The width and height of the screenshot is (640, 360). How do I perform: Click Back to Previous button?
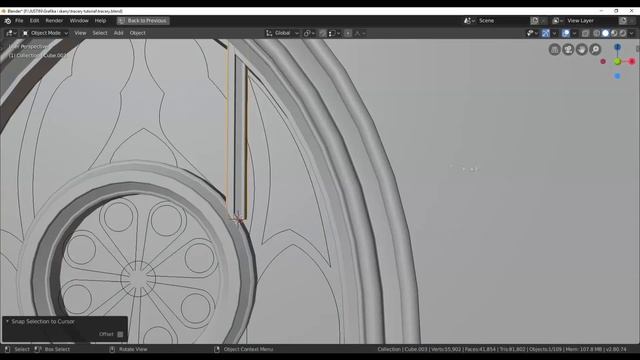click(143, 21)
